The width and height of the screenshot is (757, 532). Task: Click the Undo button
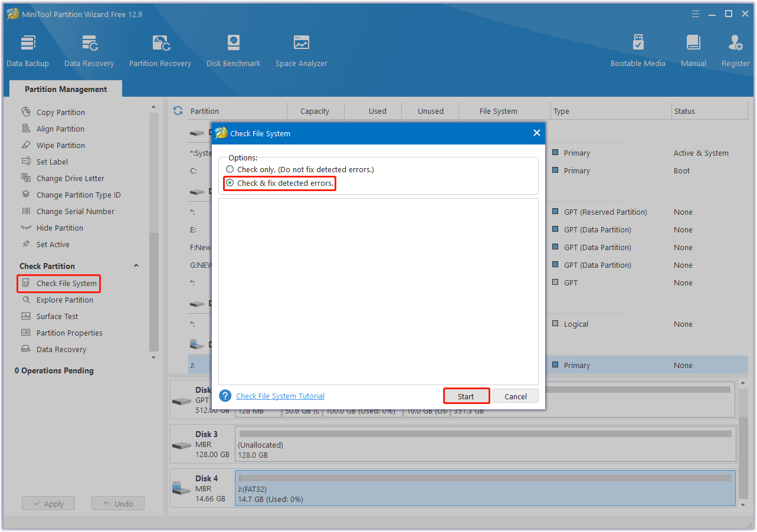[x=118, y=504]
